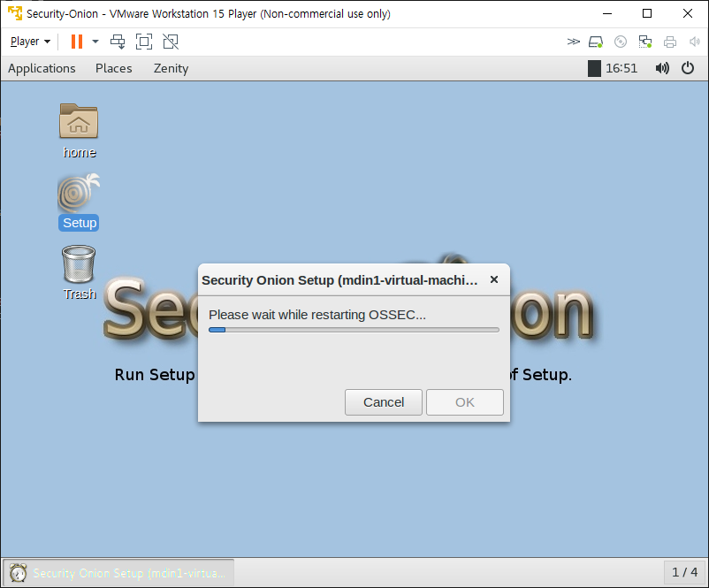The image size is (709, 588).
Task: Open the Applications menu
Action: 42,68
